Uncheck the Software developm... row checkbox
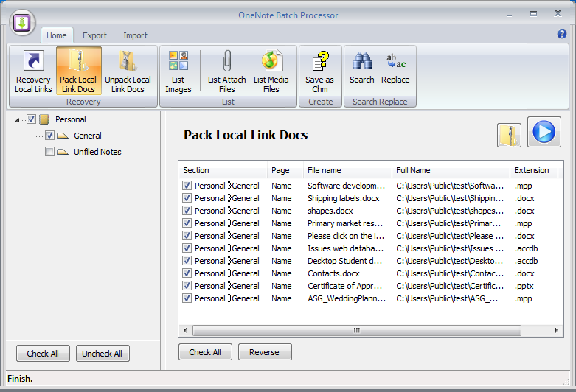 (187, 186)
